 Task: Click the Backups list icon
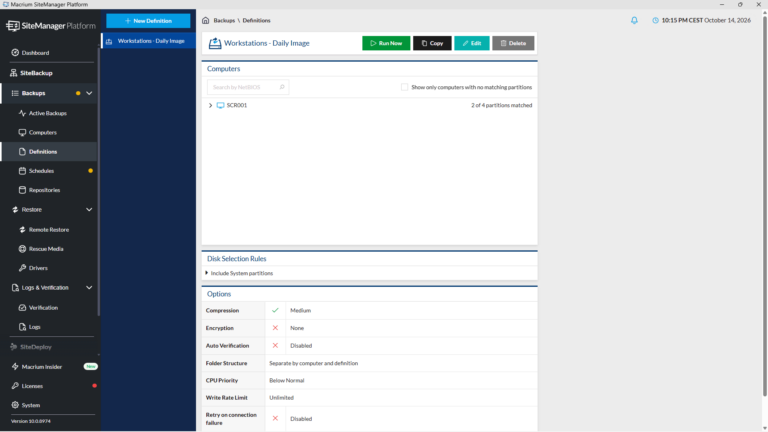pos(15,93)
